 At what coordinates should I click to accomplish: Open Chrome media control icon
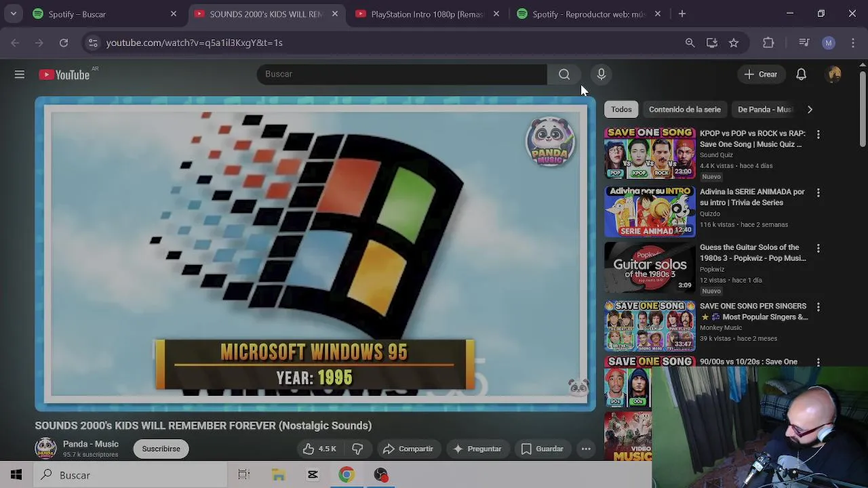pos(804,43)
